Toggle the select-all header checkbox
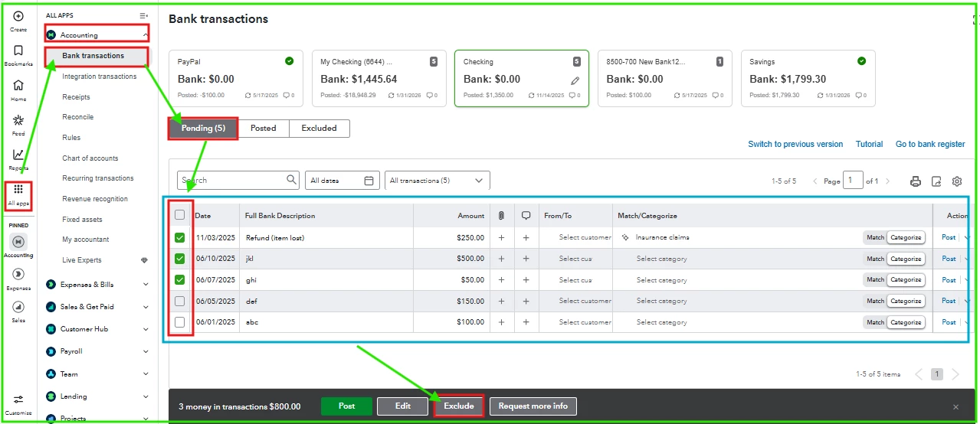The height and width of the screenshot is (424, 980). [x=179, y=215]
